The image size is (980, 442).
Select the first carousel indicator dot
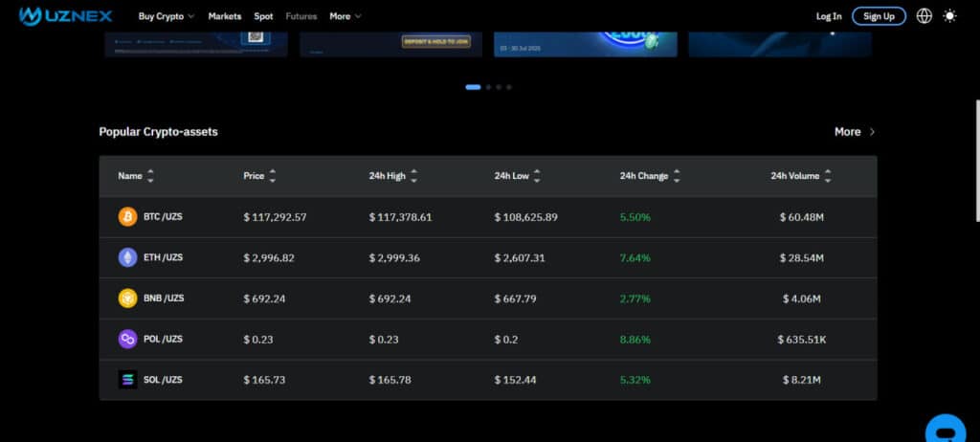473,87
